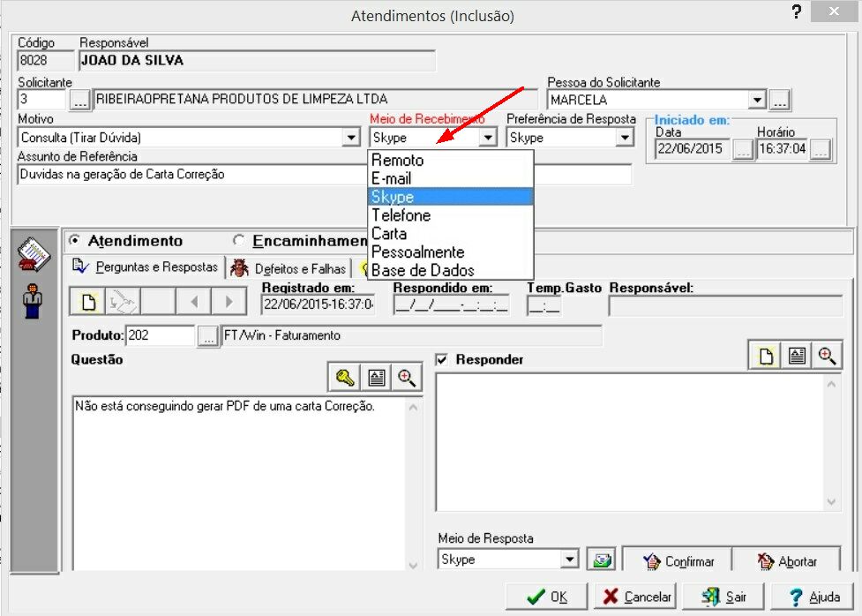Click text editor icon above Responder box
862x616 pixels.
[797, 356]
